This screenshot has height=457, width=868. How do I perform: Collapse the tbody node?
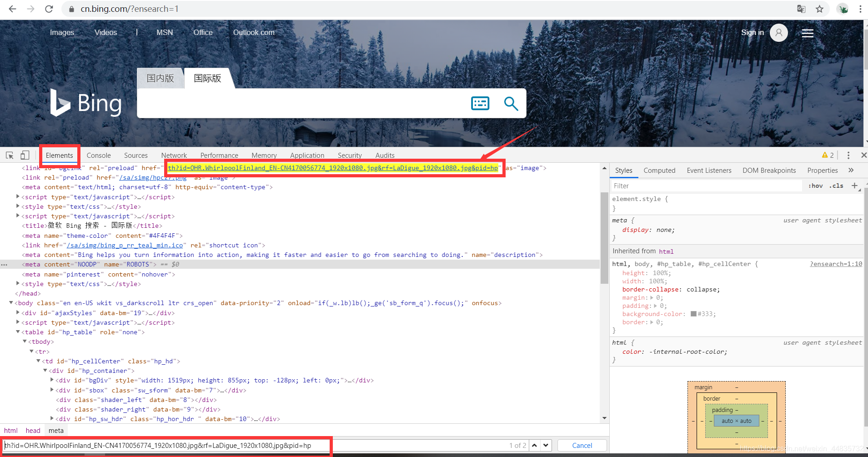tap(25, 341)
